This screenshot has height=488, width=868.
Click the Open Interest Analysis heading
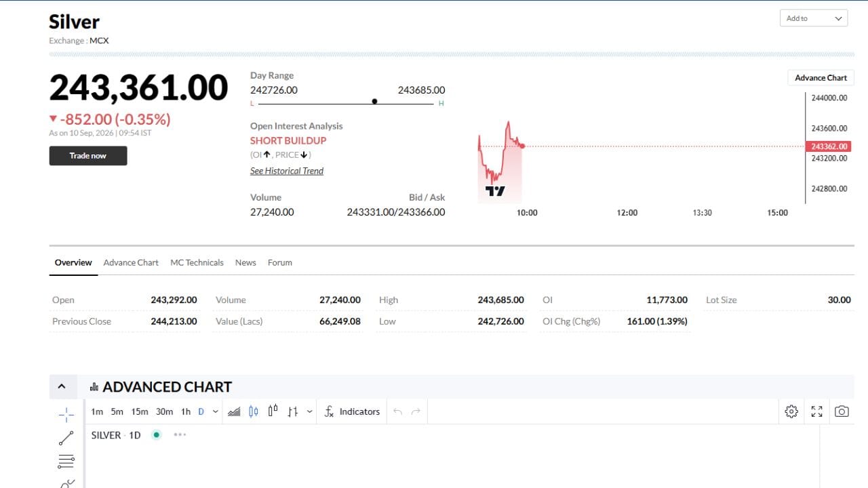pyautogui.click(x=296, y=126)
